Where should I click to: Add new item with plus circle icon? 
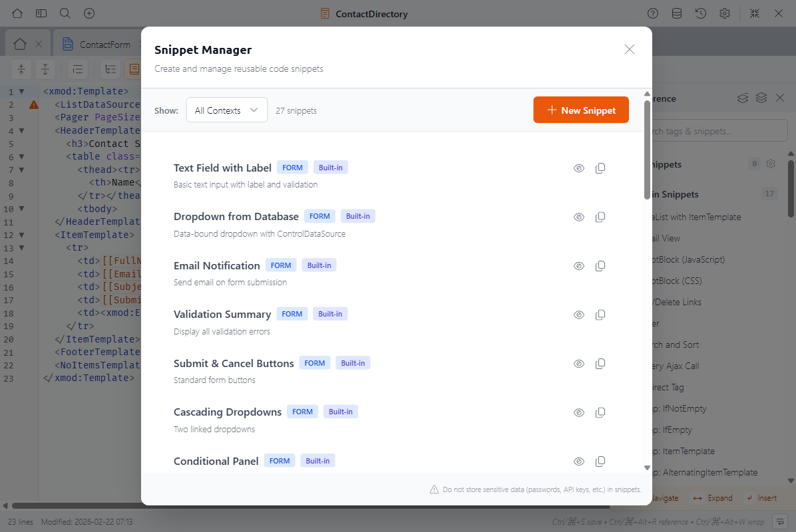tap(89, 13)
